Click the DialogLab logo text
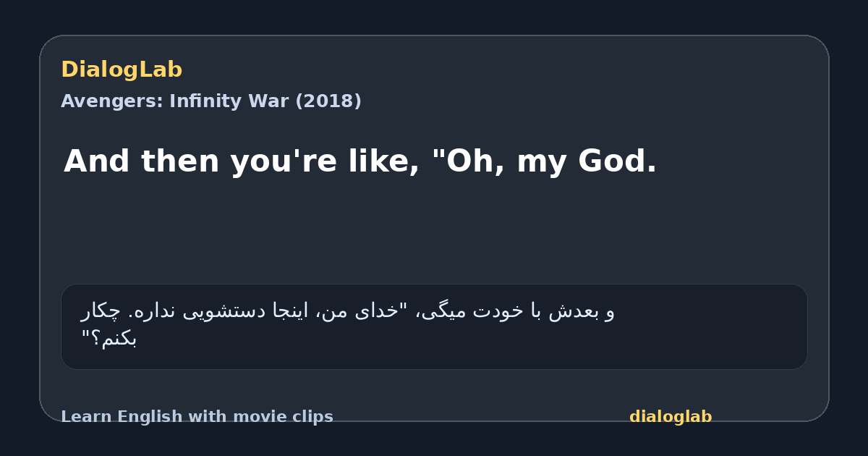This screenshot has height=456, width=868. coord(122,70)
